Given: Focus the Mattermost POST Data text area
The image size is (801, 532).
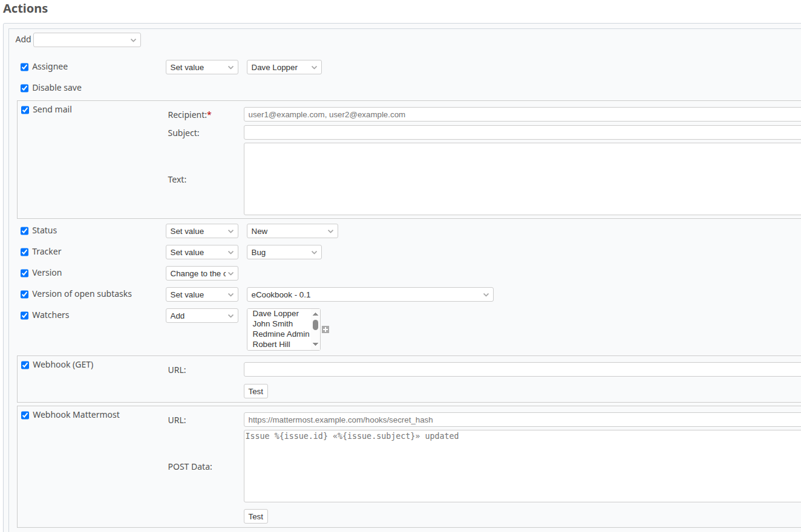Looking at the screenshot, I should point(521,466).
